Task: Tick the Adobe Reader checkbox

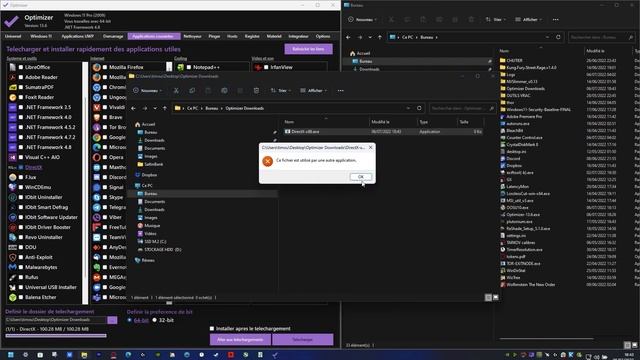Action: [x=21, y=77]
